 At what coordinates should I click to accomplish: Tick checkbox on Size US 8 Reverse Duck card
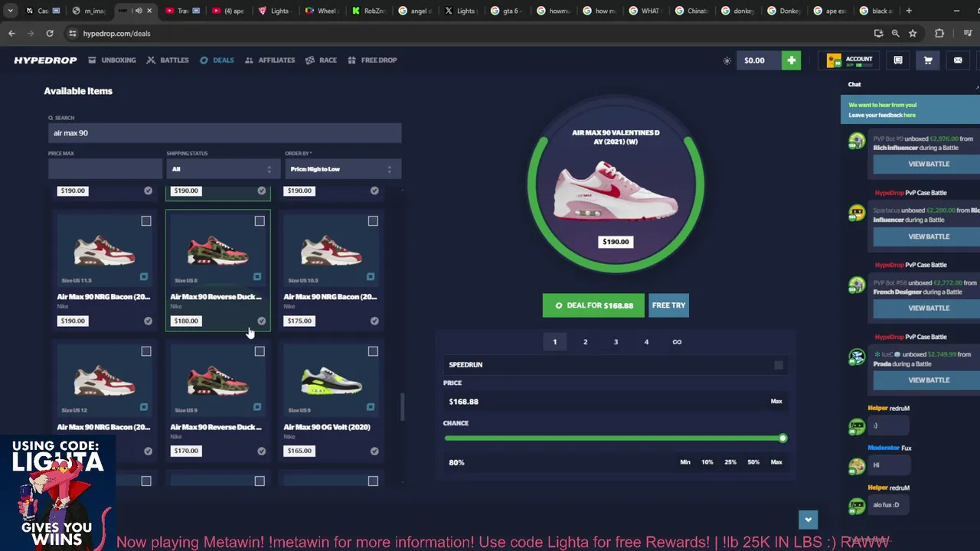click(260, 221)
